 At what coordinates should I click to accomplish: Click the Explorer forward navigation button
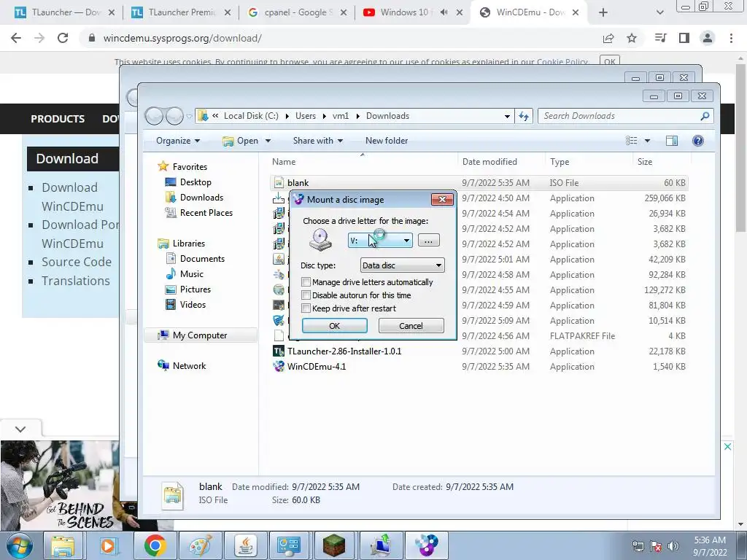[175, 116]
